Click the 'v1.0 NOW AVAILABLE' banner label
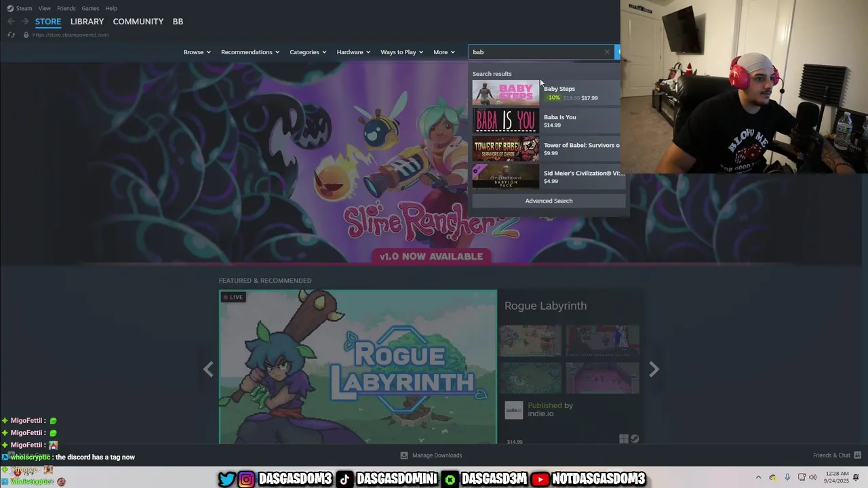The height and width of the screenshot is (488, 868). (431, 256)
